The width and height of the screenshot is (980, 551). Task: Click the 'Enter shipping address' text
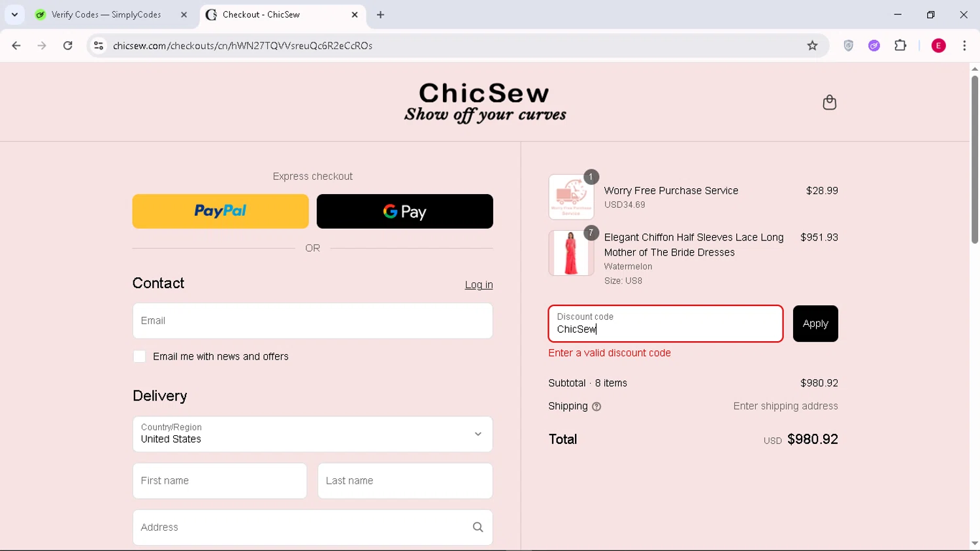tap(785, 406)
